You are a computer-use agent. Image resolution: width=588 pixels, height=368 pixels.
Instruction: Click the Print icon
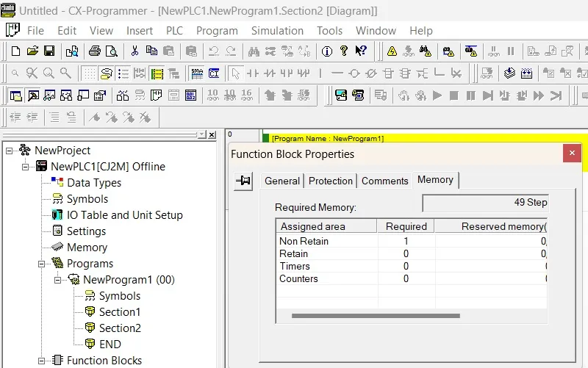[95, 51]
